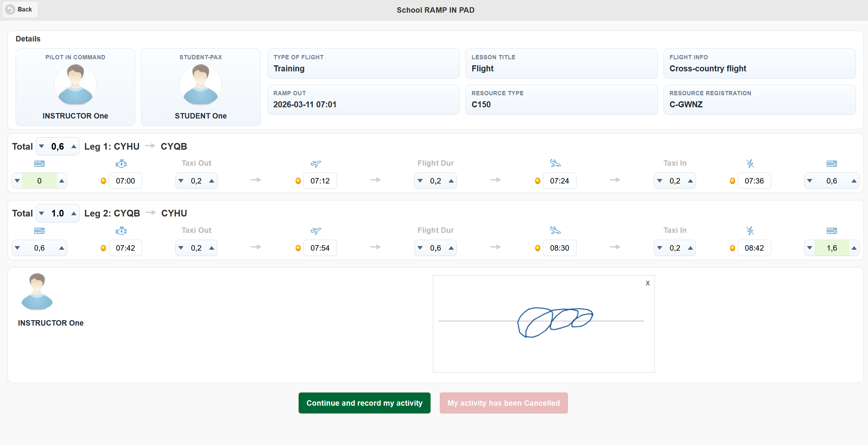Toggle the yellow indicator beside 07:54
868x445 pixels.
click(x=298, y=248)
